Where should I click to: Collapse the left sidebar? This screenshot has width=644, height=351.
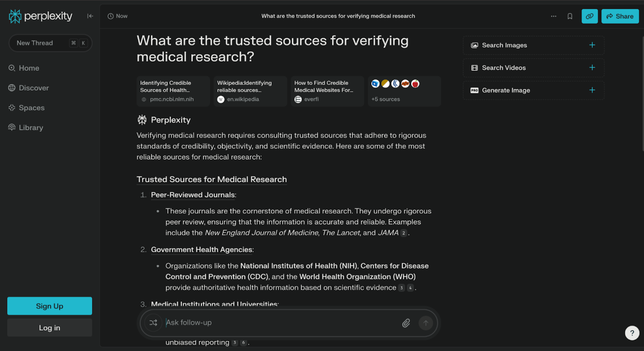click(90, 16)
